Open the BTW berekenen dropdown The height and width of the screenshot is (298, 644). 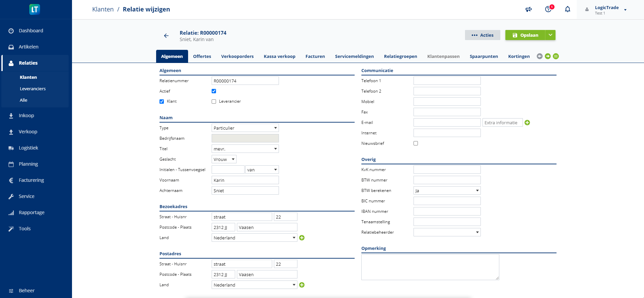(x=447, y=191)
